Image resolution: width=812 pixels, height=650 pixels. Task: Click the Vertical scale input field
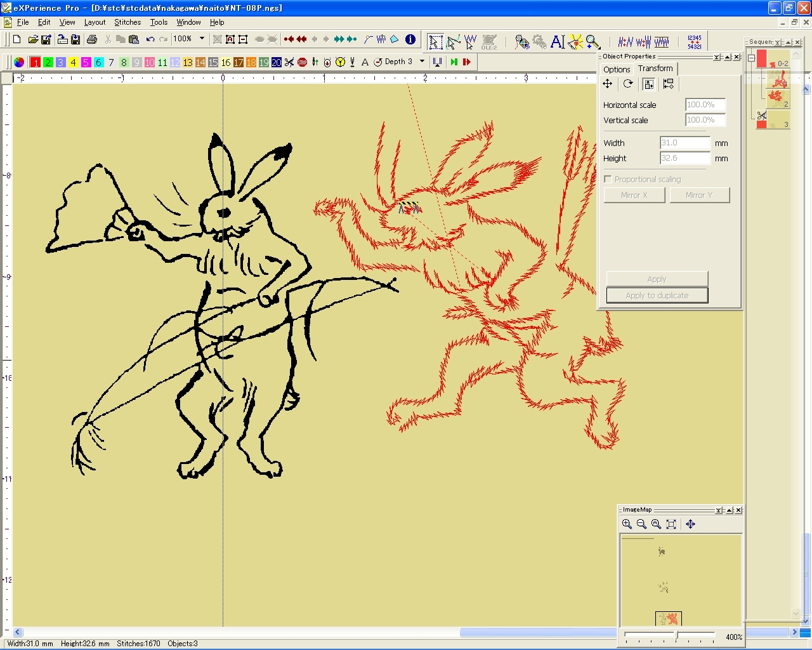(x=705, y=120)
